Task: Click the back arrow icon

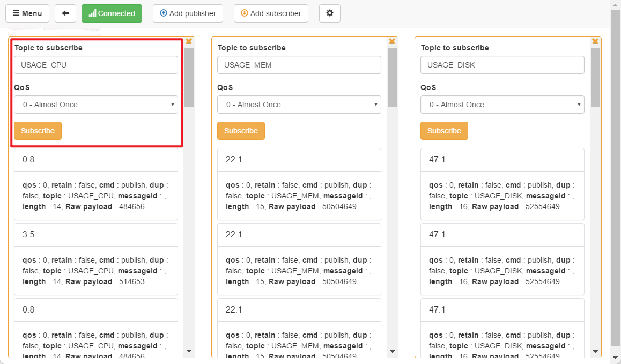Action: (65, 13)
